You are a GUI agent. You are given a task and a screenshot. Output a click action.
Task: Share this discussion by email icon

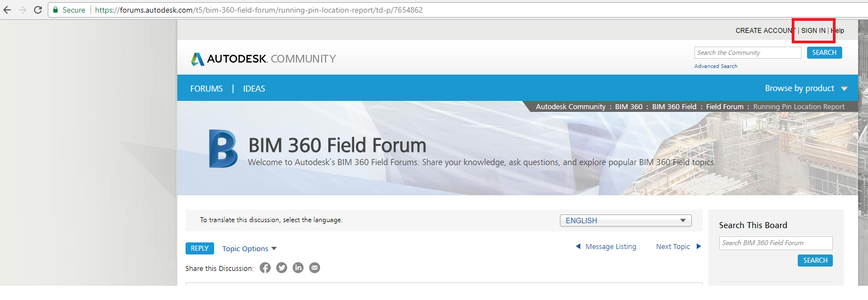(x=315, y=268)
